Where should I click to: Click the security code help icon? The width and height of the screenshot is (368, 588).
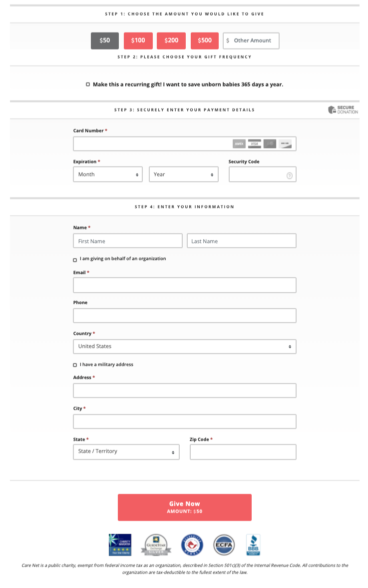(x=289, y=175)
